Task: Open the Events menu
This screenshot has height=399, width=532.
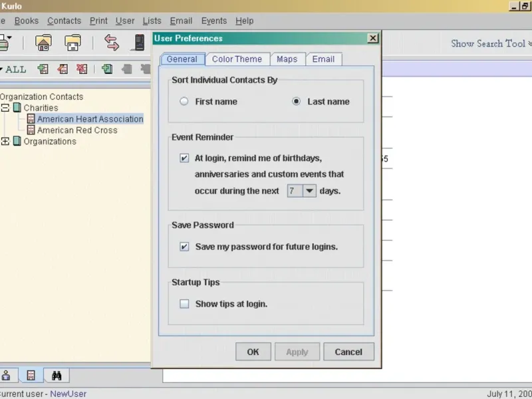Action: pyautogui.click(x=214, y=21)
